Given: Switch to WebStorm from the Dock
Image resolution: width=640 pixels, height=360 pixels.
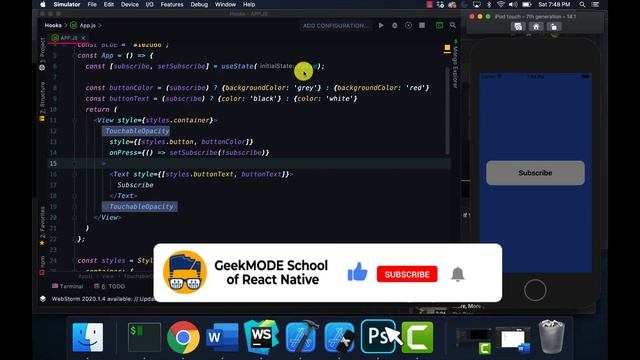Looking at the screenshot, I should tap(261, 337).
